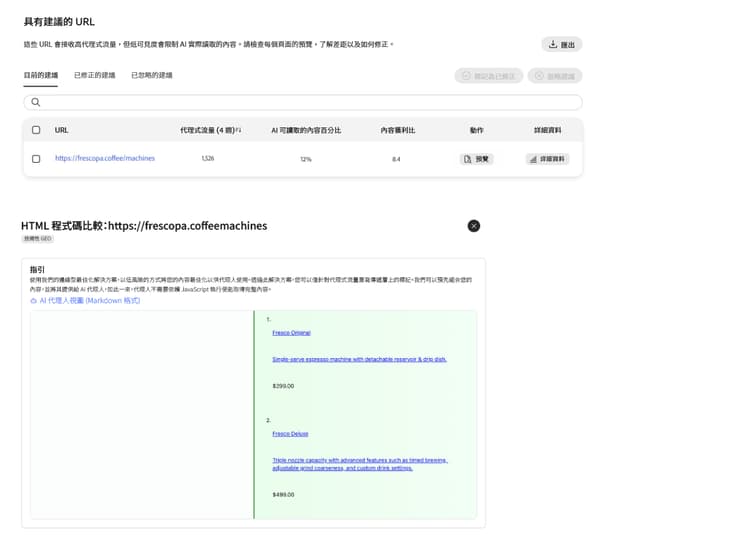
Task: Click the 12% readable content value
Action: [306, 159]
